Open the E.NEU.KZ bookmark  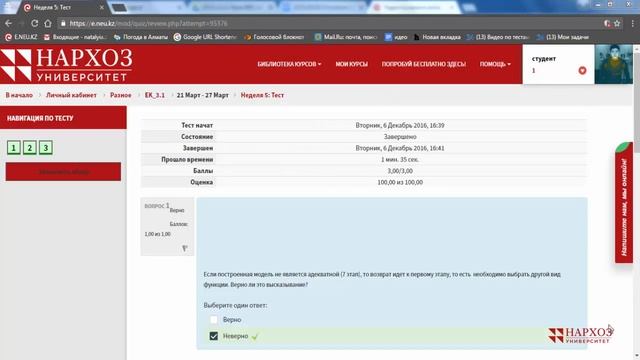pyautogui.click(x=21, y=37)
